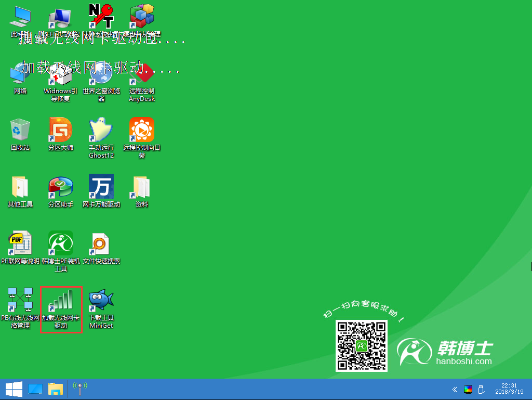Image resolution: width=532 pixels, height=400 pixels.
Task: Open the 其他工具 folder
Action: (20, 187)
